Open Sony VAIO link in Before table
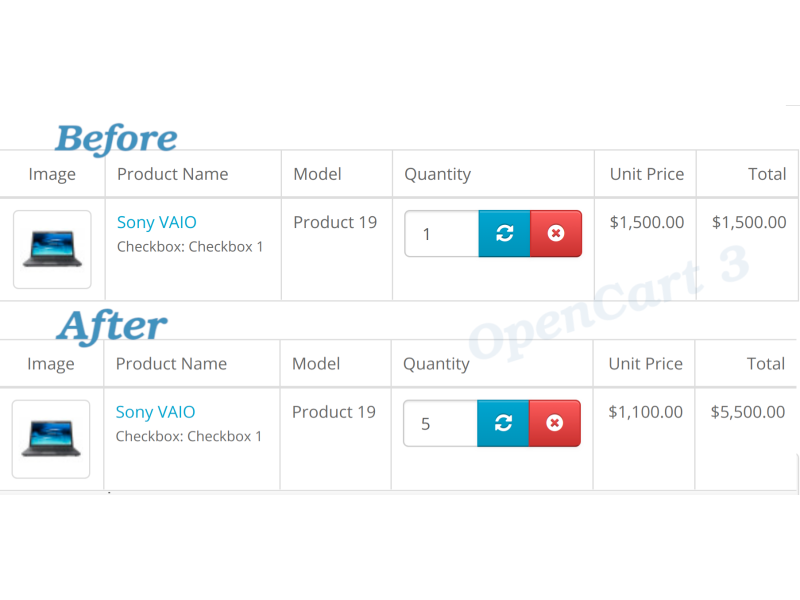The image size is (800, 600). pyautogui.click(x=157, y=222)
